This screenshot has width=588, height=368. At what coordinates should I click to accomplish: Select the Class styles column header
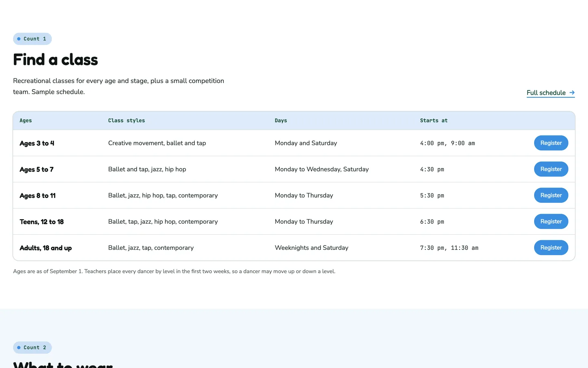point(127,121)
